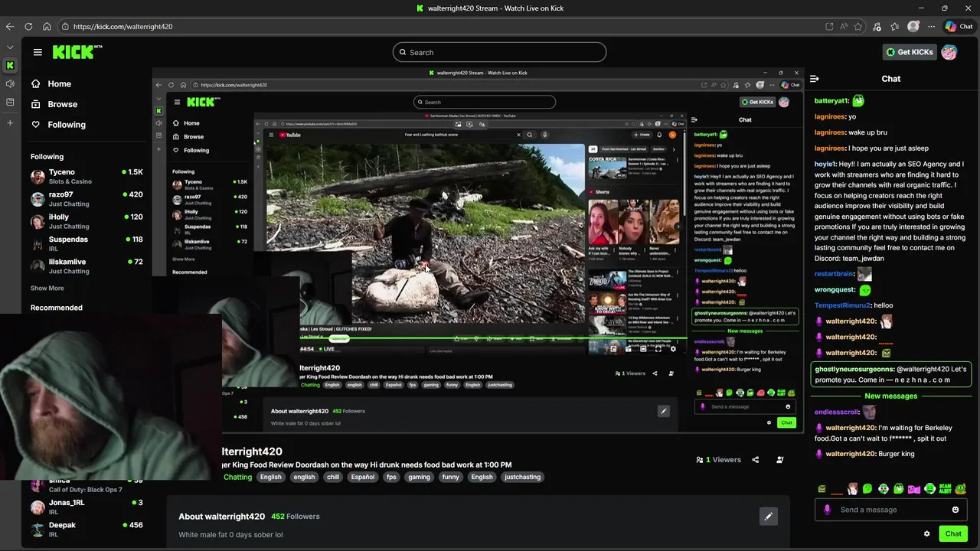
Task: Open chat settings gear icon
Action: [927, 533]
